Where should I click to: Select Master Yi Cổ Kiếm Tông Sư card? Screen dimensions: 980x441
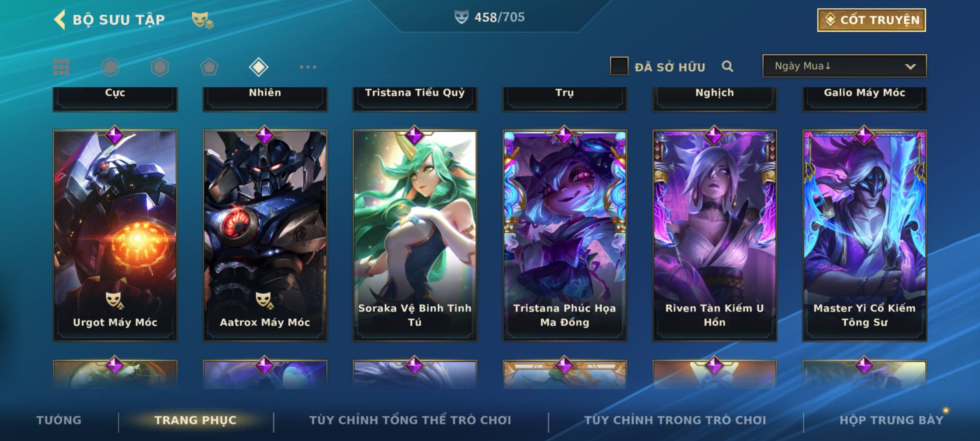click(864, 235)
